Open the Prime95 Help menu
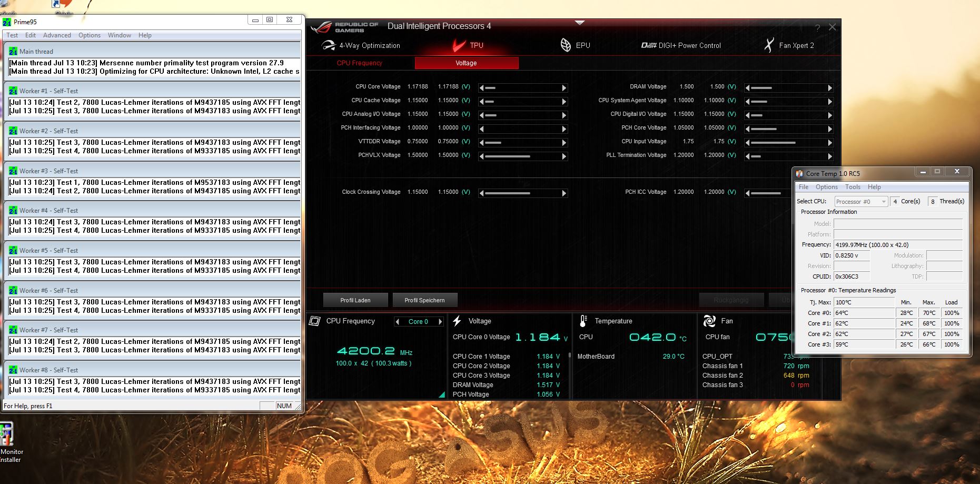 point(145,35)
